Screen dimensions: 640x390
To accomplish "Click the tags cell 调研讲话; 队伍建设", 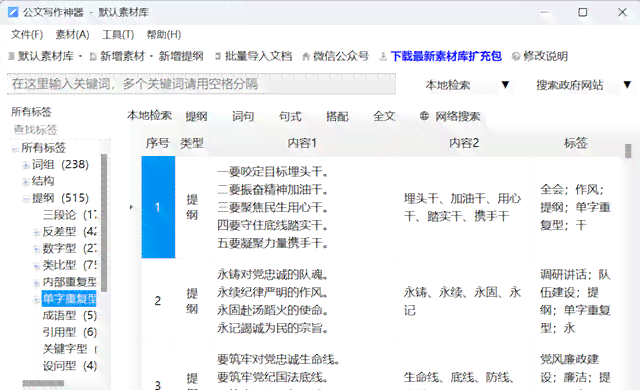I will click(577, 301).
